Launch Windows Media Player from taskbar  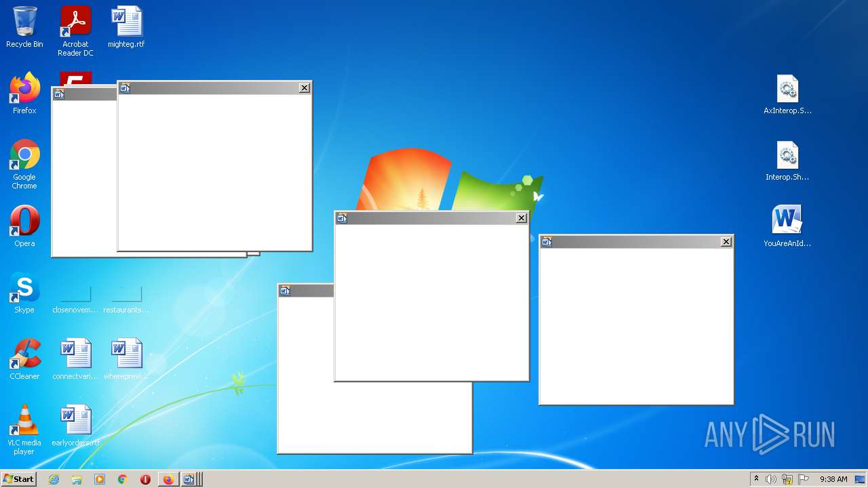[x=100, y=479]
